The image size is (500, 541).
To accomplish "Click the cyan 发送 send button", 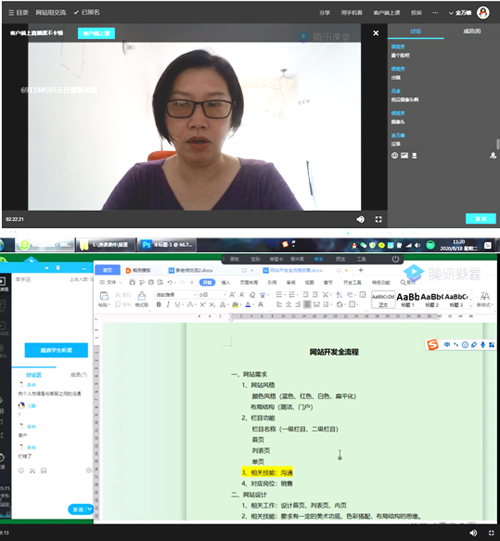I will [481, 219].
